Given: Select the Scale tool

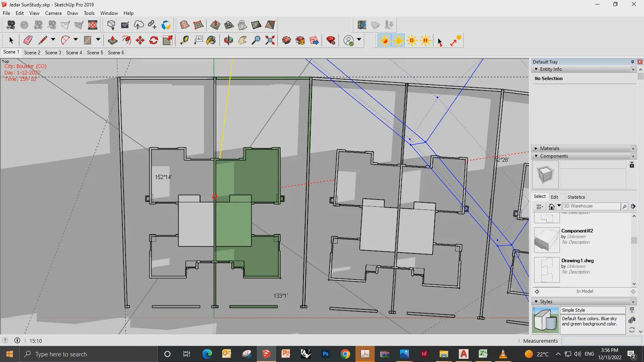Looking at the screenshot, I should tap(167, 40).
